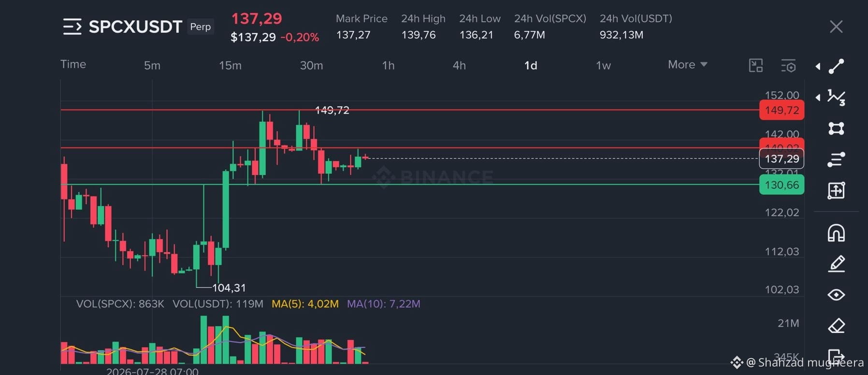
Task: Click the -0,20% price change text
Action: 300,37
